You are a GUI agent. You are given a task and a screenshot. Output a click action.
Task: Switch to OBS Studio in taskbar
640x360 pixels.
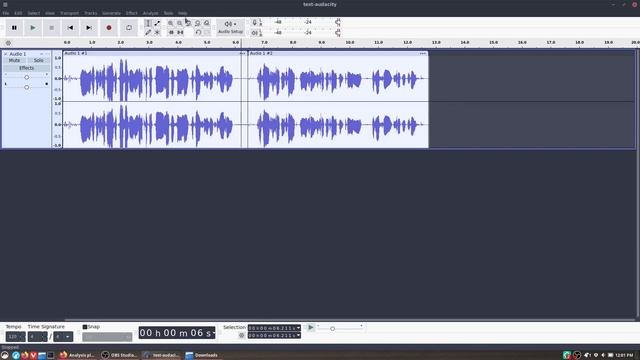point(120,355)
